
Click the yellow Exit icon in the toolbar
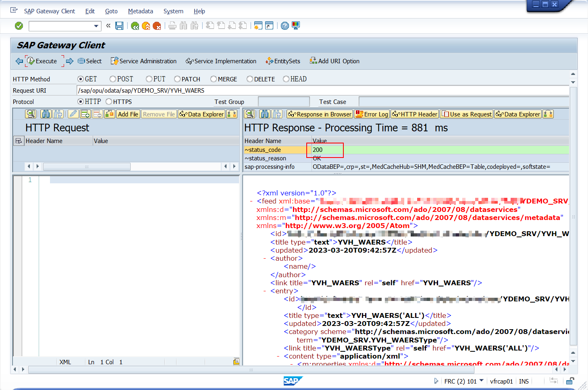tap(146, 25)
